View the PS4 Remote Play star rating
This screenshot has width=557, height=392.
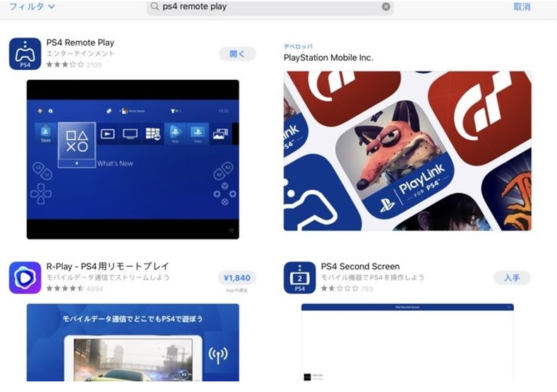[65, 65]
